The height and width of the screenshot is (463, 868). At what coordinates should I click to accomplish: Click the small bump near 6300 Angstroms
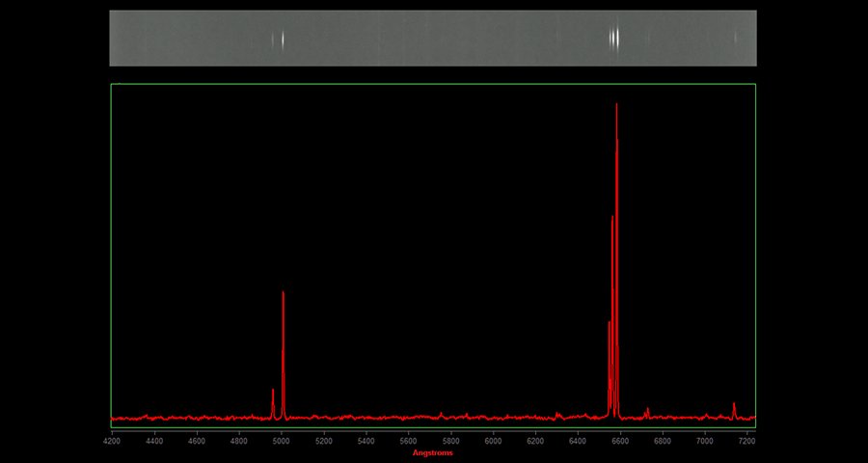coord(557,414)
